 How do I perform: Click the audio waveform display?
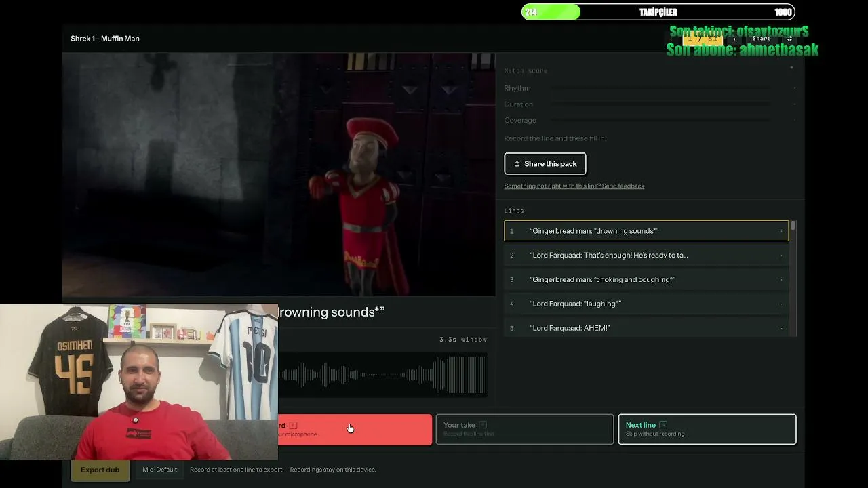(382, 375)
